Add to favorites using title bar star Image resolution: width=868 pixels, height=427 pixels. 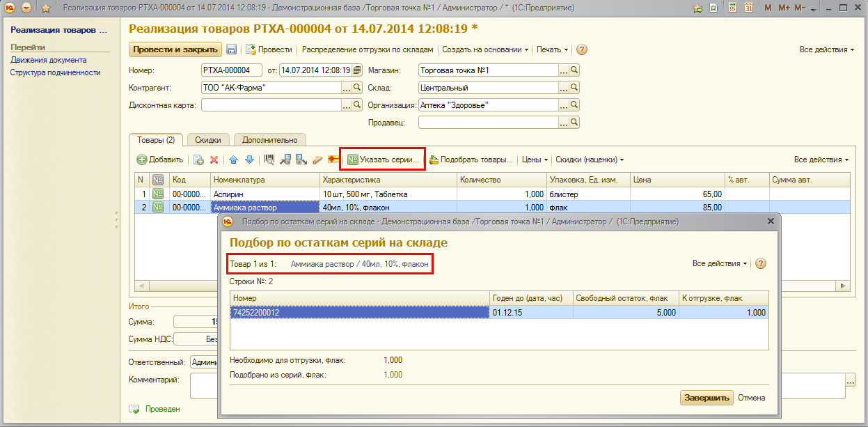tap(46, 8)
